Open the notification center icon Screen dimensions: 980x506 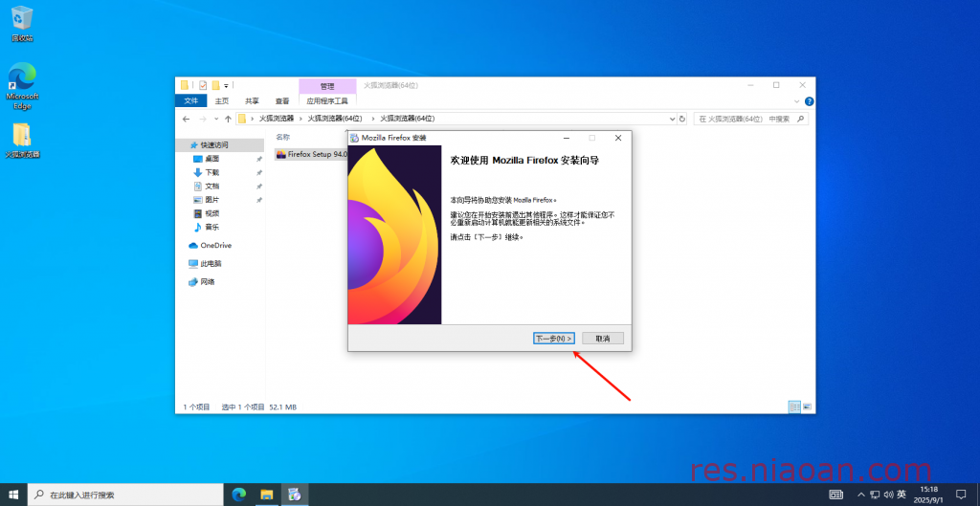click(x=961, y=495)
